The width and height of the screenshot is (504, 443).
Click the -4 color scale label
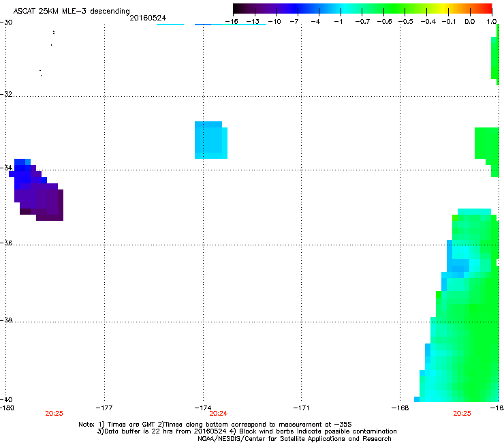pos(315,22)
